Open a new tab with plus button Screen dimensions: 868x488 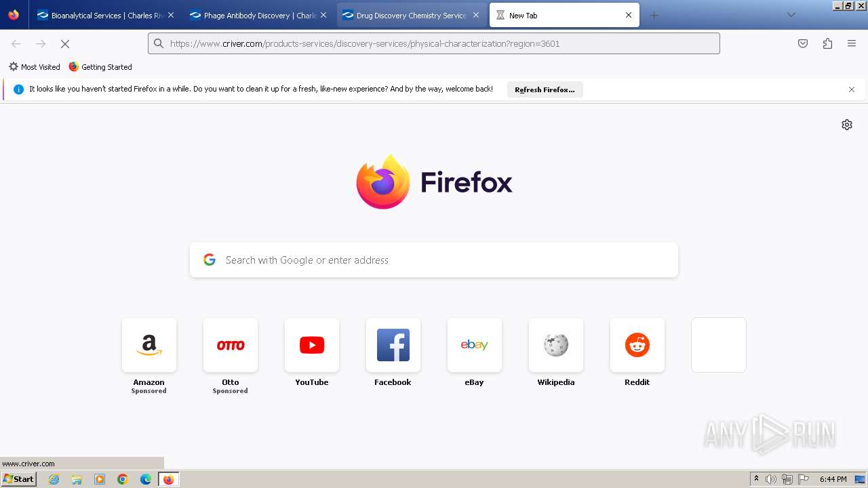coord(654,15)
